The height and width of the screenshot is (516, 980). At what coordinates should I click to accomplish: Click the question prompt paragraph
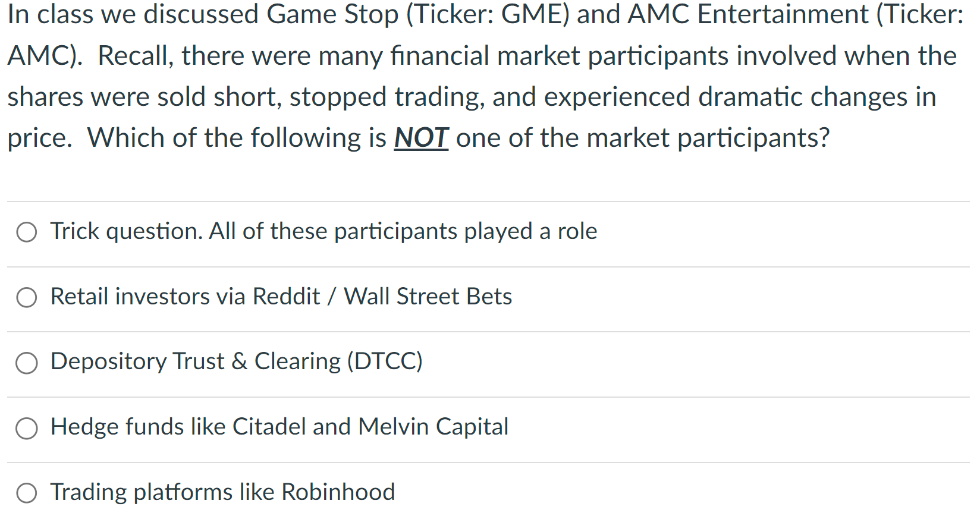click(476, 76)
